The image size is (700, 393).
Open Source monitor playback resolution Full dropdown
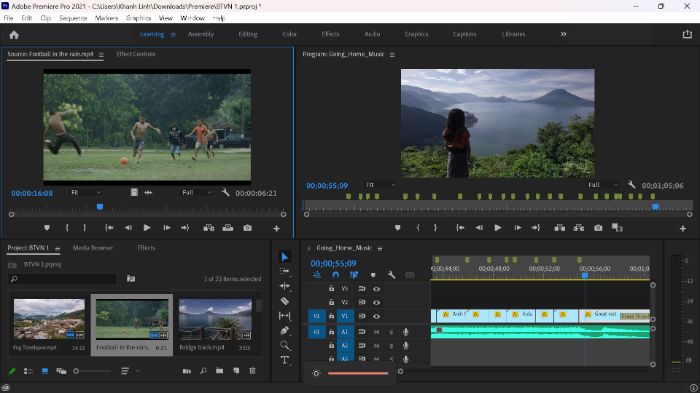point(196,192)
